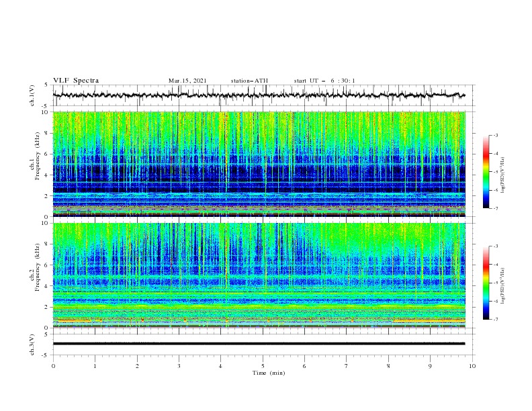Click the "8" tick on the Time axis
Image resolution: width=532 pixels, height=411 pixels.
click(x=388, y=366)
